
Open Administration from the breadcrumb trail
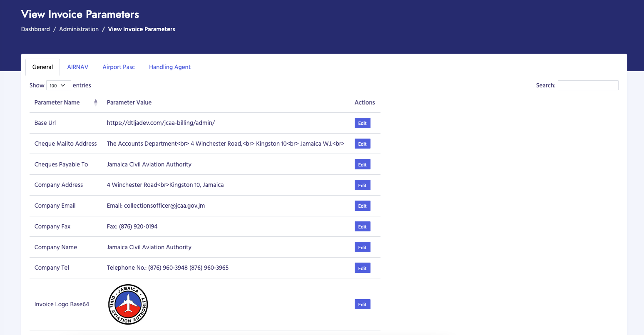tap(79, 29)
